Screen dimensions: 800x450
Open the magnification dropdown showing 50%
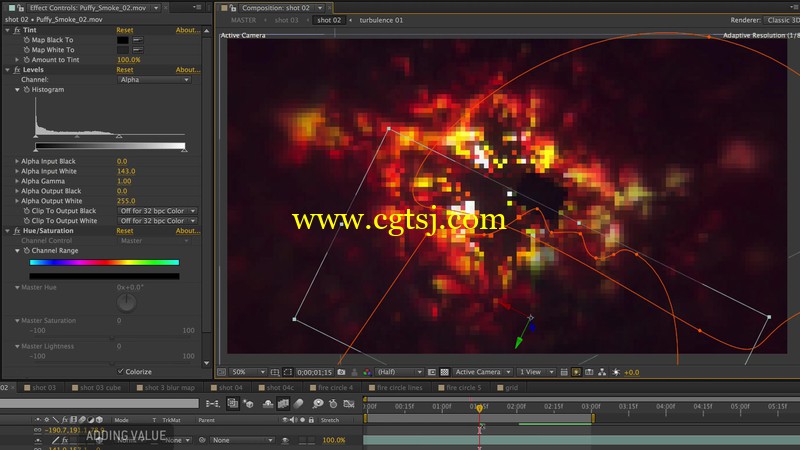click(248, 372)
